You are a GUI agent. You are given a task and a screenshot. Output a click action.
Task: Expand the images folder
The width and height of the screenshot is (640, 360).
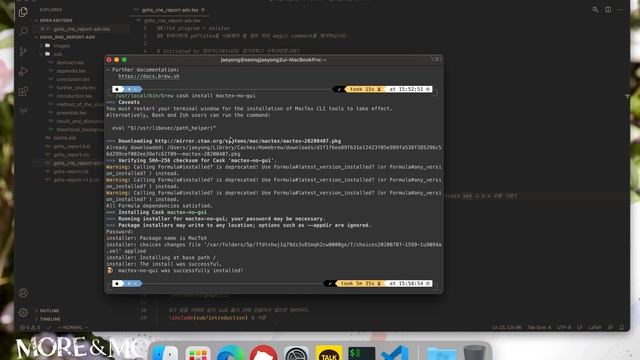61,46
